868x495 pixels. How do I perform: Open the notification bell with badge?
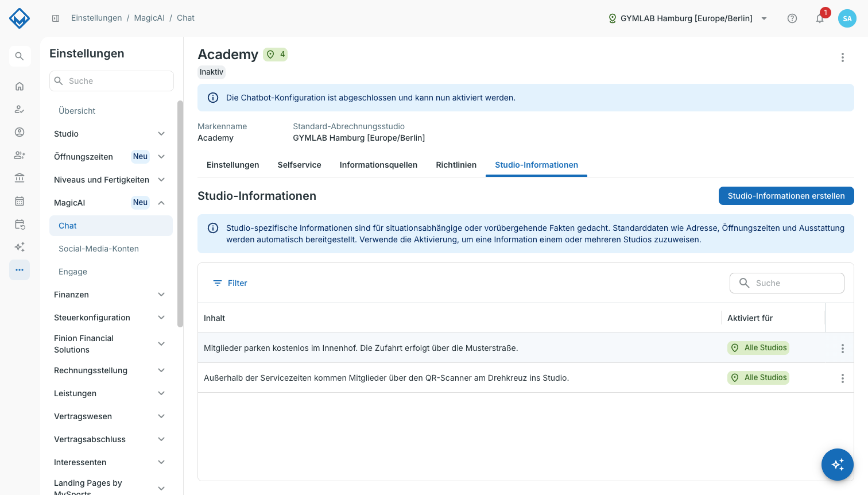820,18
